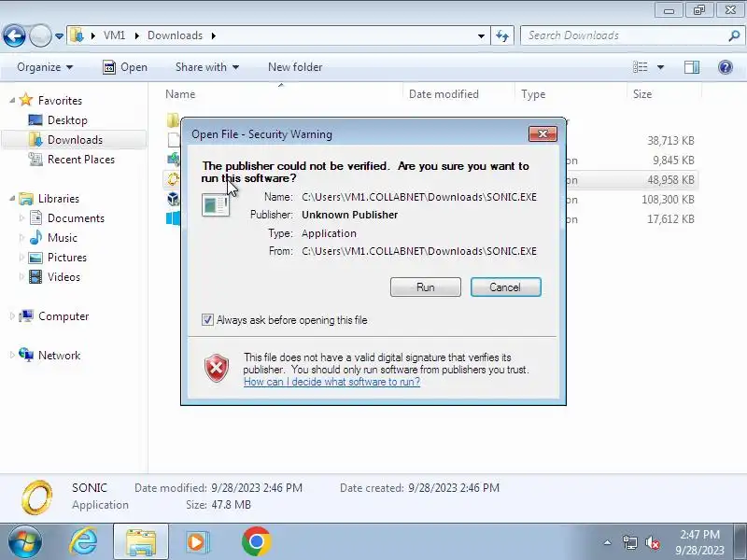Click Open in the Explorer toolbar
The height and width of the screenshot is (560, 747).
click(x=125, y=67)
